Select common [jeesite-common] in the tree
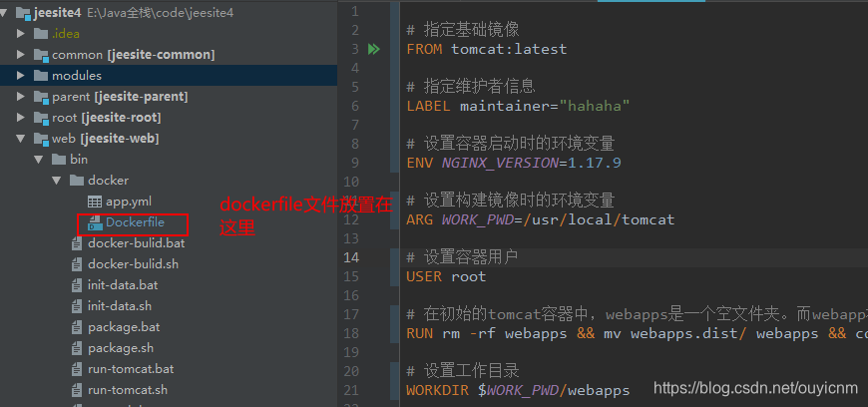 (133, 55)
